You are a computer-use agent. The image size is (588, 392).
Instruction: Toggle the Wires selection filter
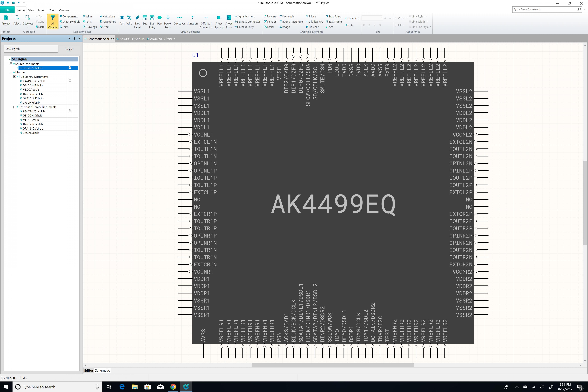point(88,16)
